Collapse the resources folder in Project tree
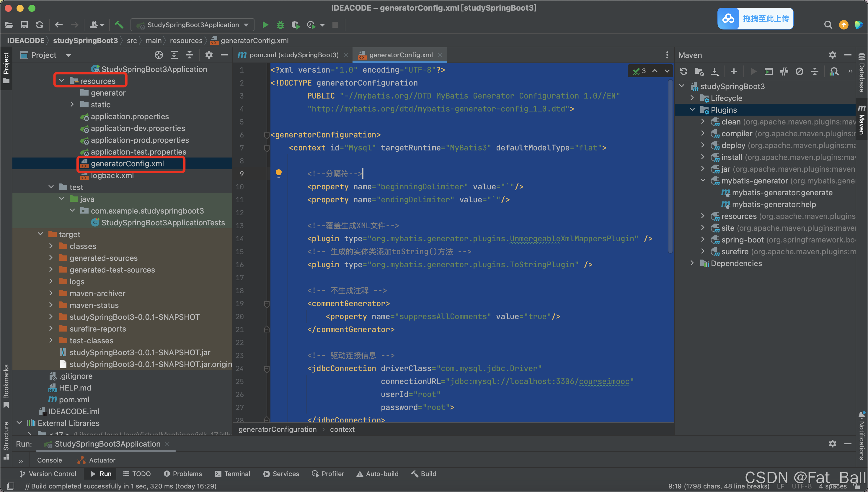The width and height of the screenshot is (868, 492). pos(61,81)
